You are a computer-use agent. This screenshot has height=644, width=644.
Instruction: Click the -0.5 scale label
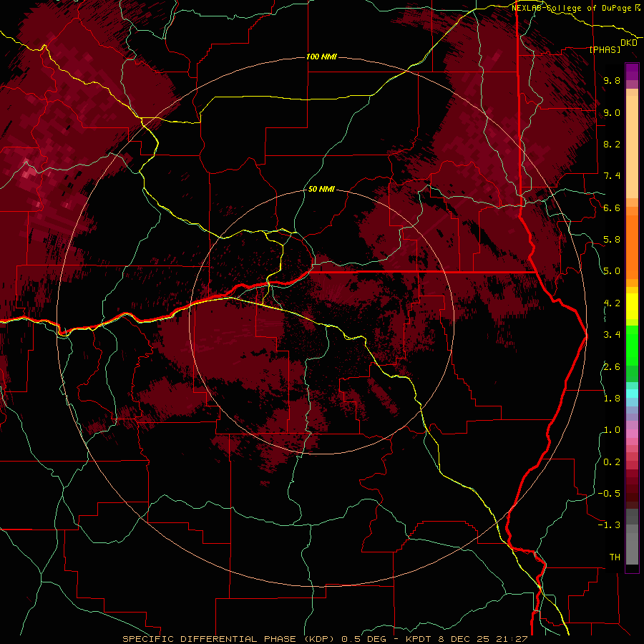click(610, 494)
